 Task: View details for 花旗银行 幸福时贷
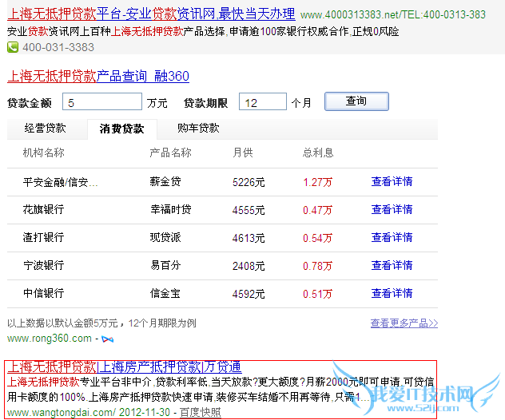pos(392,210)
